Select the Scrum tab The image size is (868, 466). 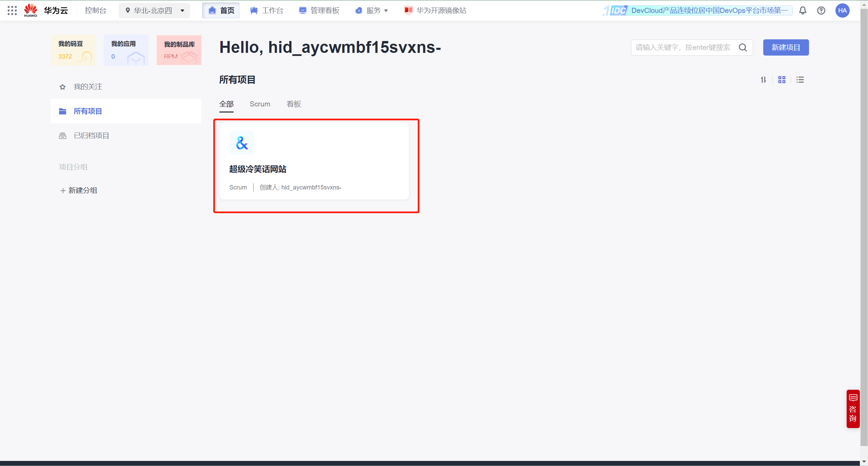point(260,104)
